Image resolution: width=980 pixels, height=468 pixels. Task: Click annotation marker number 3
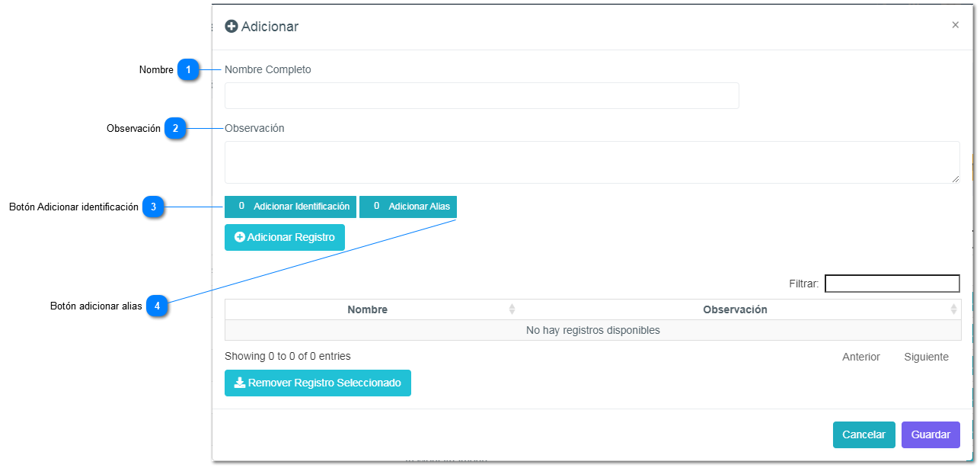click(x=153, y=207)
